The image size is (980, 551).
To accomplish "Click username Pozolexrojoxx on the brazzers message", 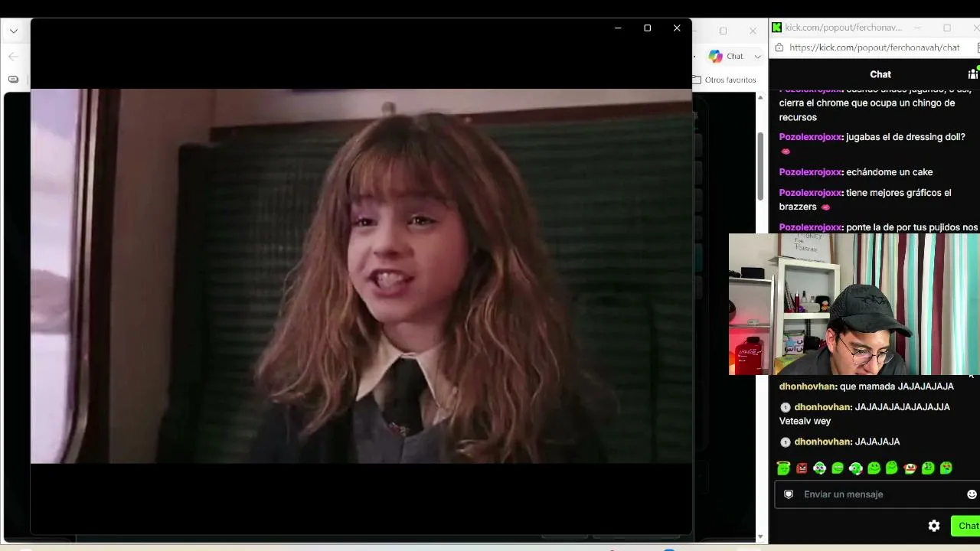I will point(811,193).
